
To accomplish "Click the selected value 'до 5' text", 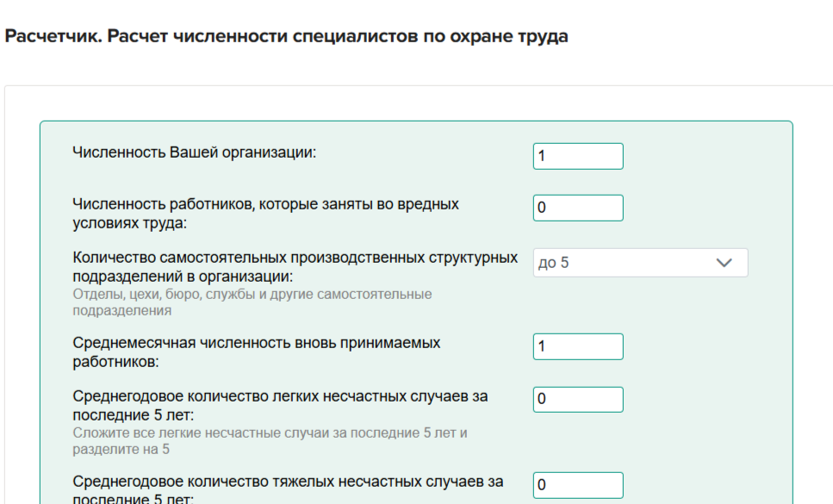I will (x=553, y=263).
